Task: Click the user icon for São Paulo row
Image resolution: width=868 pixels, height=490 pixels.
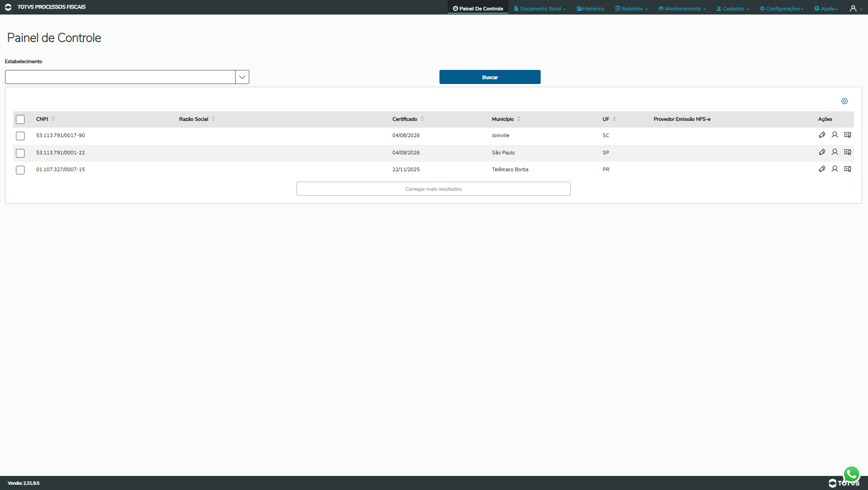Action: point(834,152)
